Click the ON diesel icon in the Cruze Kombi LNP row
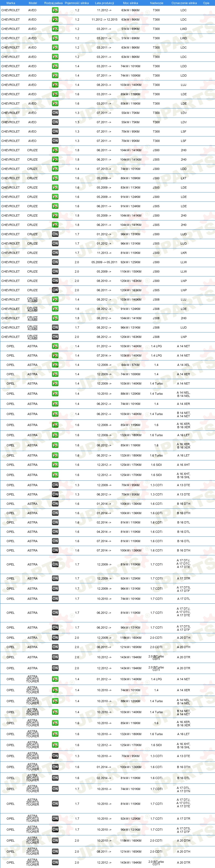 [x=55, y=337]
